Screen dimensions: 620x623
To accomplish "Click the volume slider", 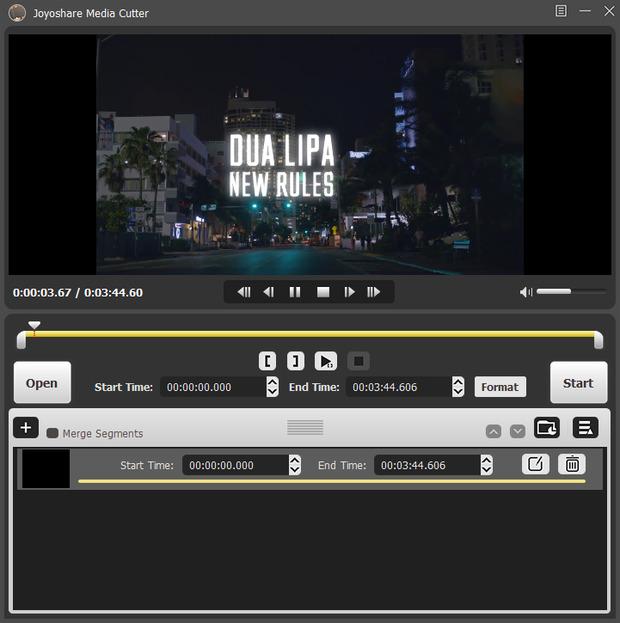I will point(571,292).
